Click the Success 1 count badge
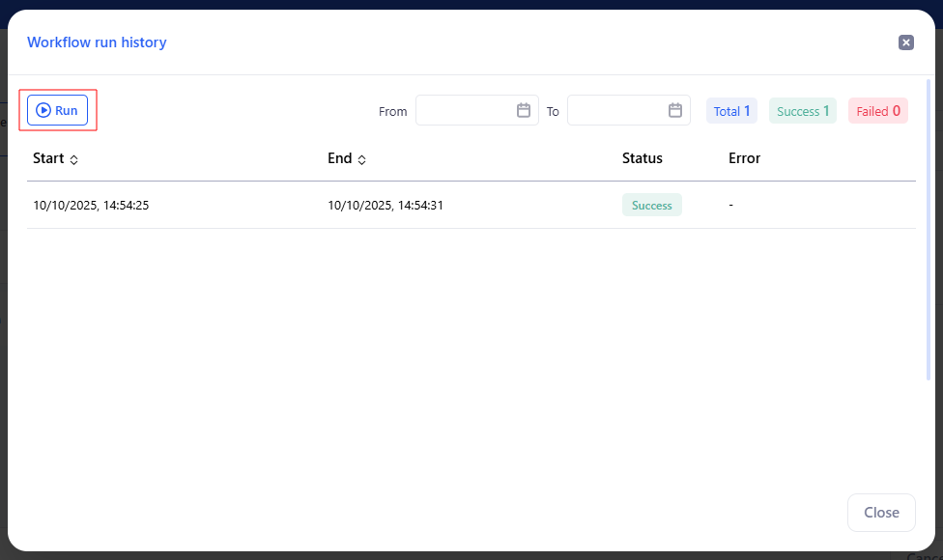The width and height of the screenshot is (943, 560). pyautogui.click(x=802, y=110)
